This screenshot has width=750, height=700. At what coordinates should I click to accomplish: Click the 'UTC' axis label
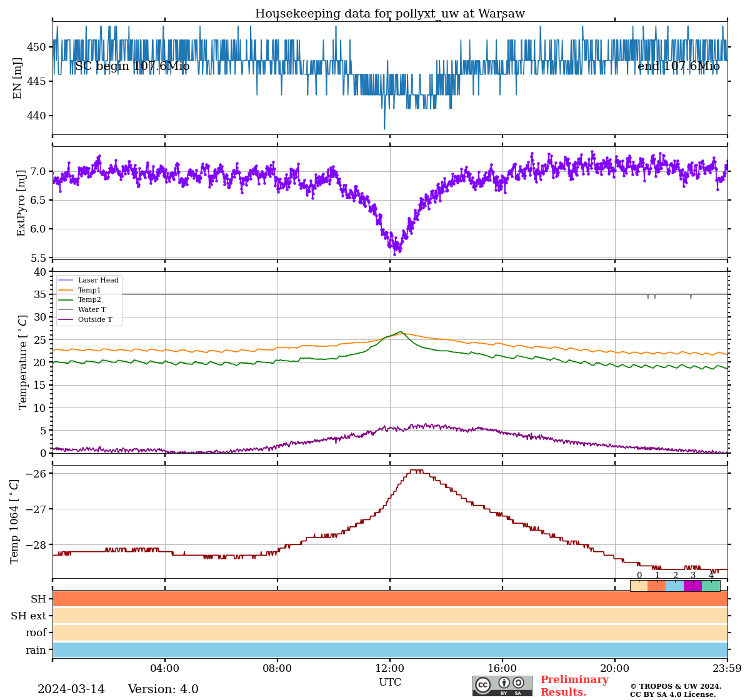[x=390, y=682]
